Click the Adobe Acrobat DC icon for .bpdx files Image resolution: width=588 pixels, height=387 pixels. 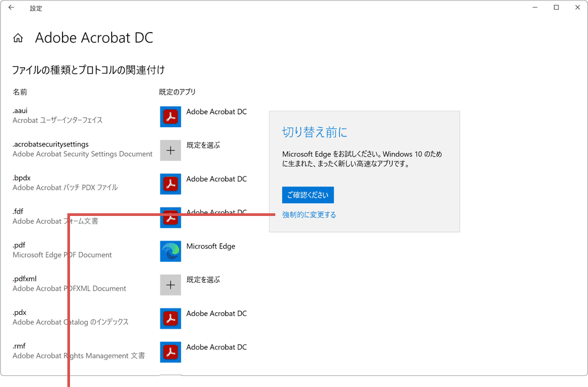click(170, 184)
